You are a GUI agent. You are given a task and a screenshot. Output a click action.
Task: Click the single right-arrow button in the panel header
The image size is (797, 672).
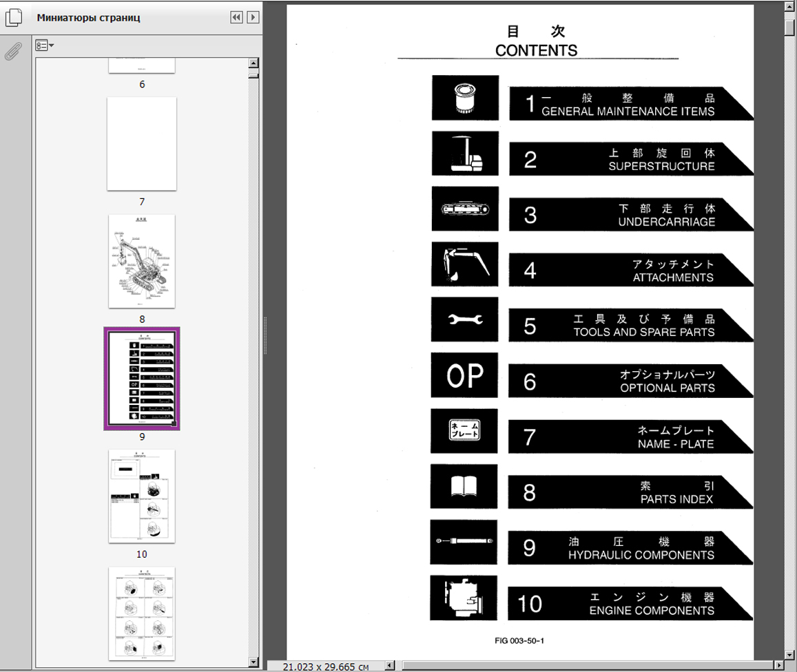(x=253, y=17)
